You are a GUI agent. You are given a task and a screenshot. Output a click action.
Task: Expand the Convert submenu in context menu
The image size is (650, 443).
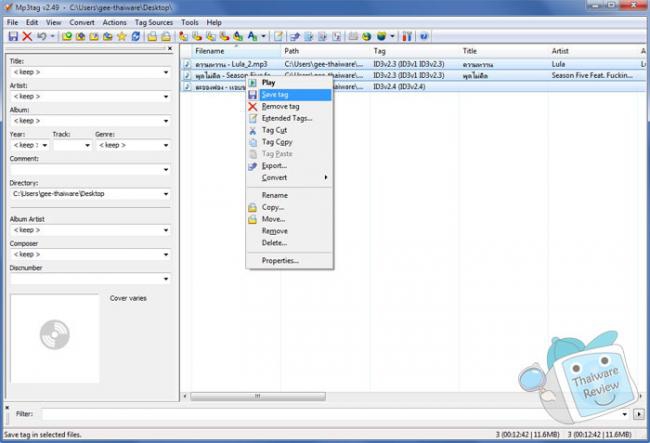coord(290,178)
